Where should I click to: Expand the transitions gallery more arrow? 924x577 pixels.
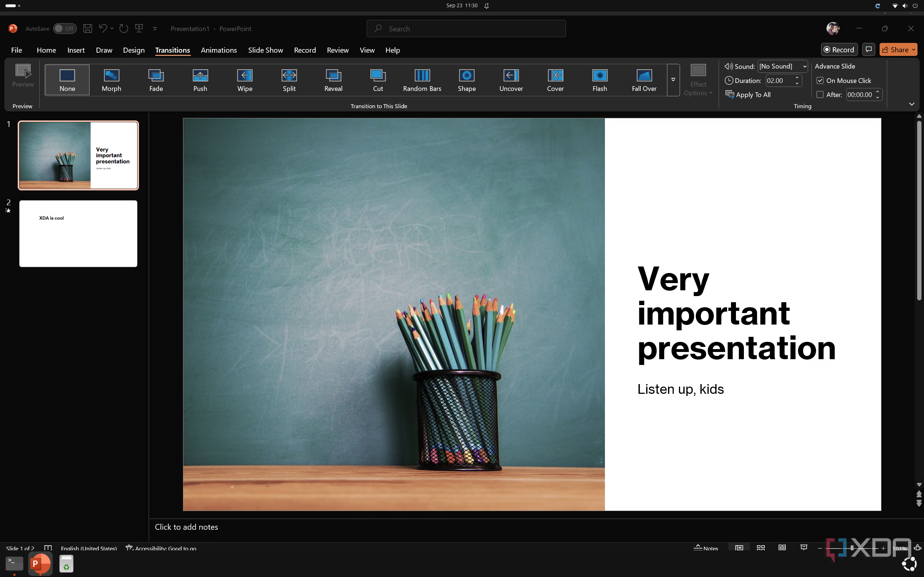(673, 80)
